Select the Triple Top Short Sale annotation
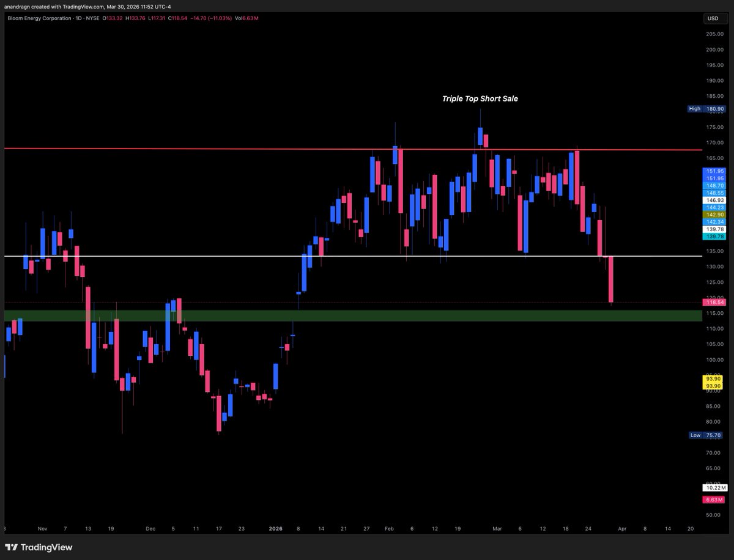 tap(480, 98)
